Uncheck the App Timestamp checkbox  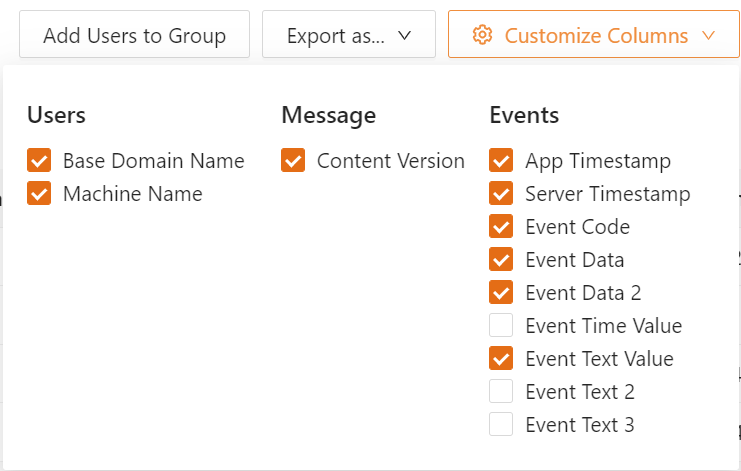pyautogui.click(x=501, y=160)
